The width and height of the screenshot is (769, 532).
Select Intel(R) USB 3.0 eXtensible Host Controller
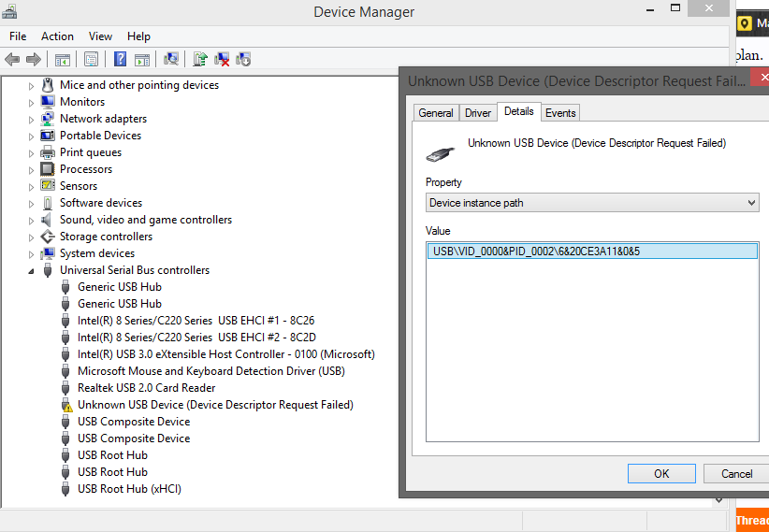pyautogui.click(x=226, y=354)
